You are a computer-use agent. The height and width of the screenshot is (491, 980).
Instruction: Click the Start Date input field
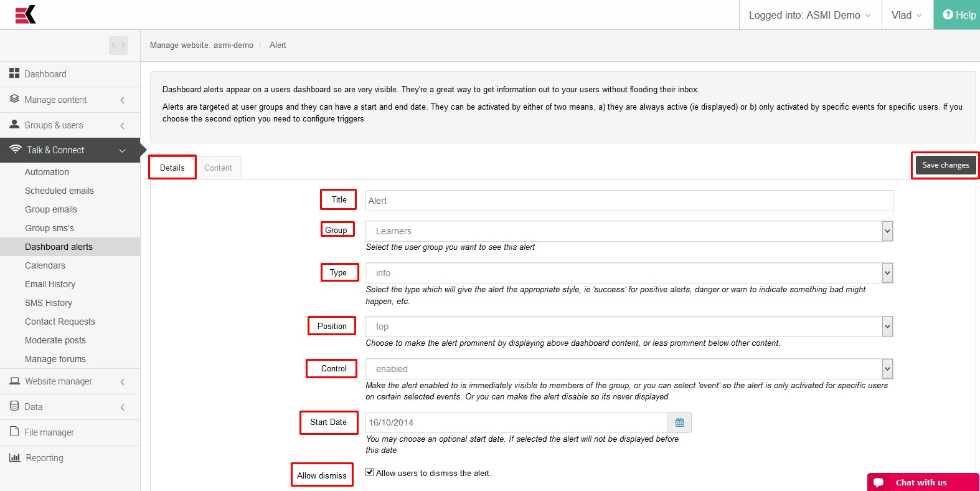(516, 422)
